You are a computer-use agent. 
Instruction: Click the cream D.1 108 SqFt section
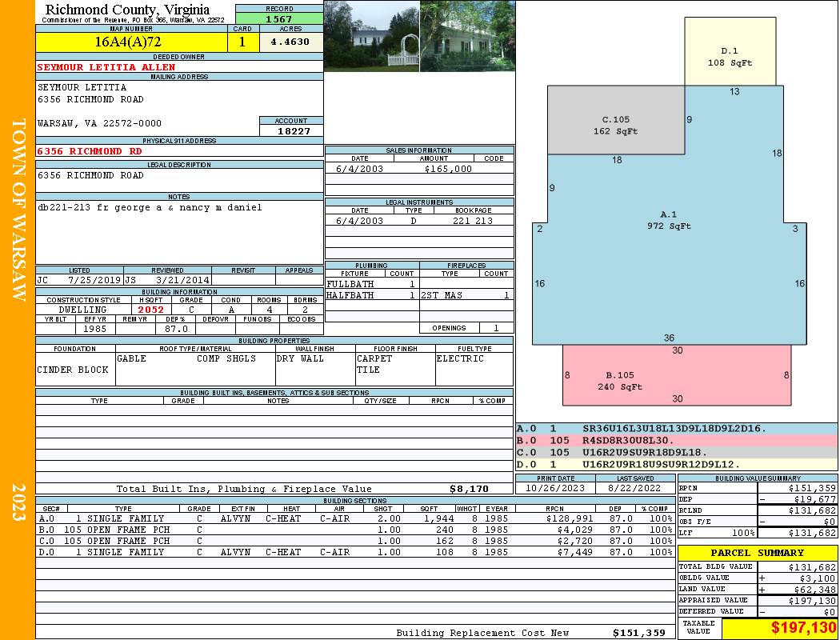[x=730, y=51]
